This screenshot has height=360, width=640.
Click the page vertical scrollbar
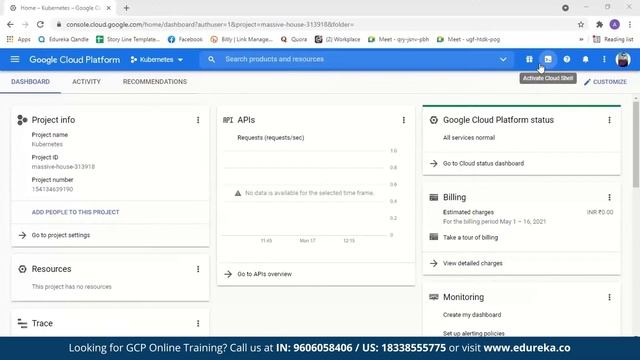636,145
